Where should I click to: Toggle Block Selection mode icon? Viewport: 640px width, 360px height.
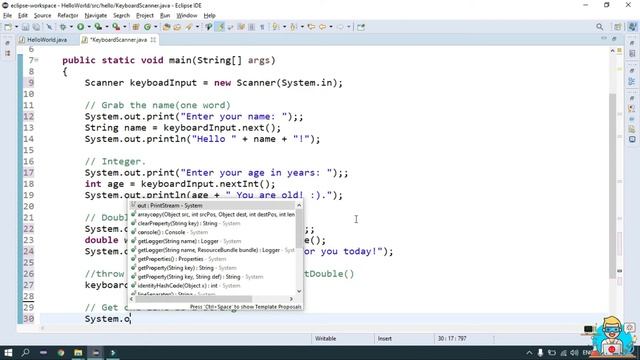[x=251, y=27]
